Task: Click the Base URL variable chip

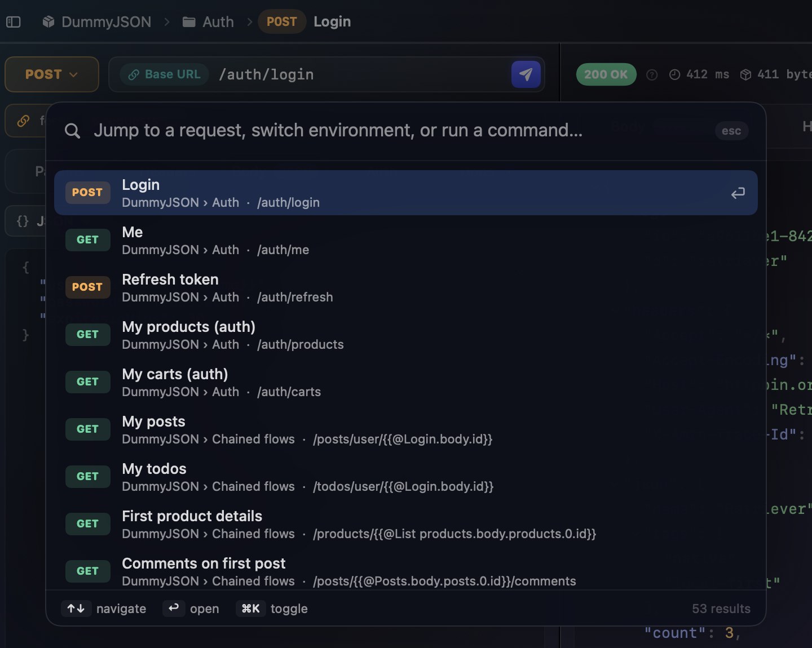Action: (x=165, y=74)
